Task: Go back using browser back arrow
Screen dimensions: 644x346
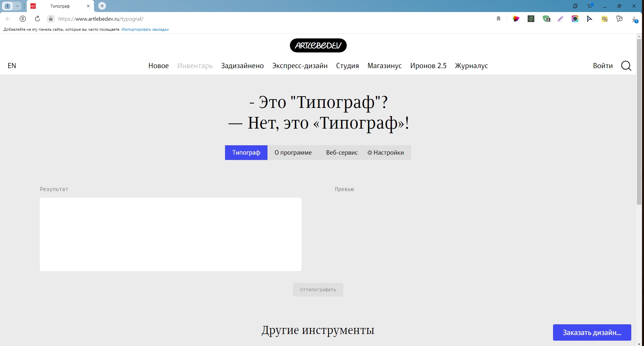Action: 8,19
